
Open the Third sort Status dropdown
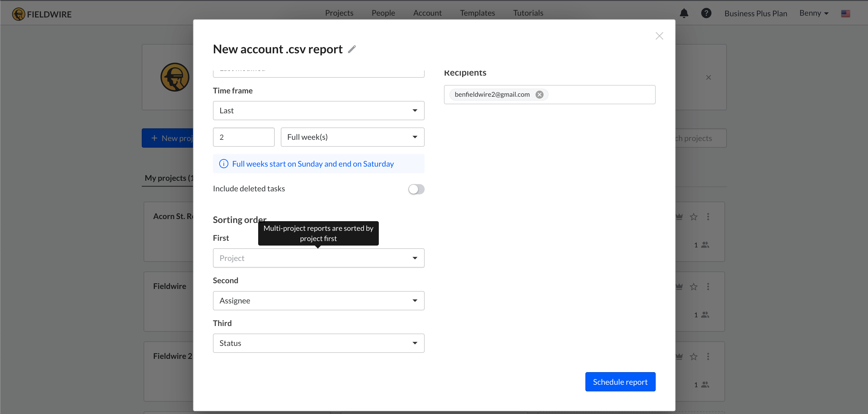click(x=318, y=343)
